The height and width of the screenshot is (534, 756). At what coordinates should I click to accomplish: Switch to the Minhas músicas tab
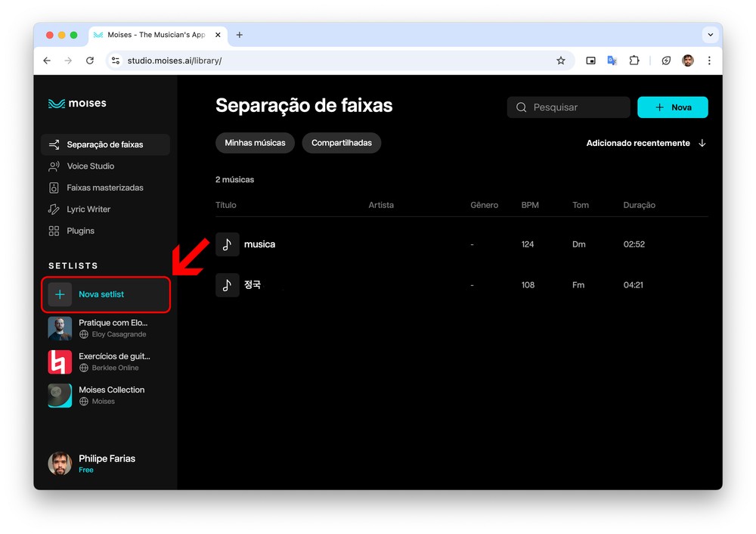point(255,143)
